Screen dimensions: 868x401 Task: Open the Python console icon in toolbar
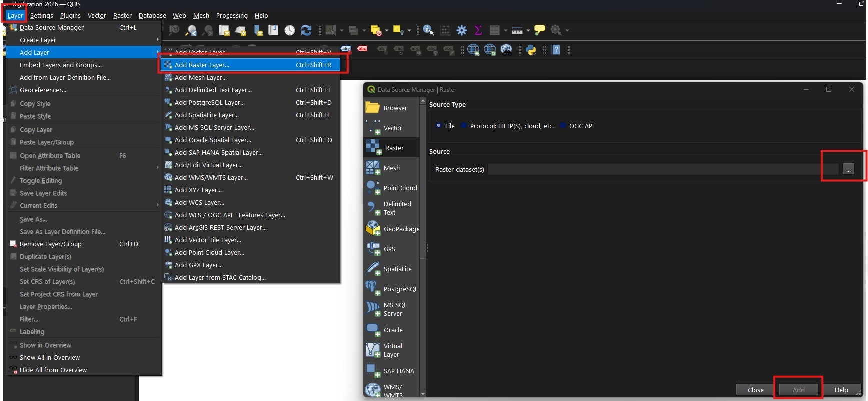point(531,50)
